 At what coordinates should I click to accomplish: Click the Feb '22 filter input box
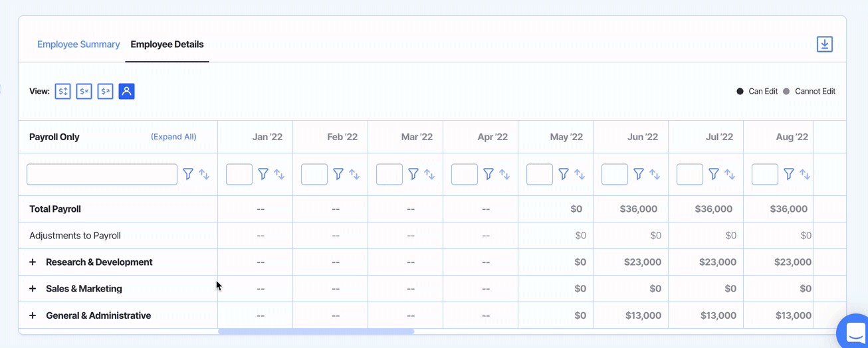[314, 174]
